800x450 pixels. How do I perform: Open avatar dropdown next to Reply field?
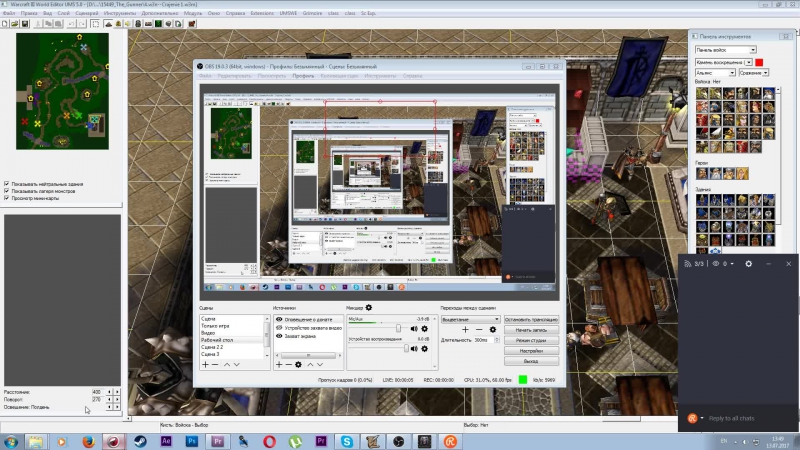point(702,418)
